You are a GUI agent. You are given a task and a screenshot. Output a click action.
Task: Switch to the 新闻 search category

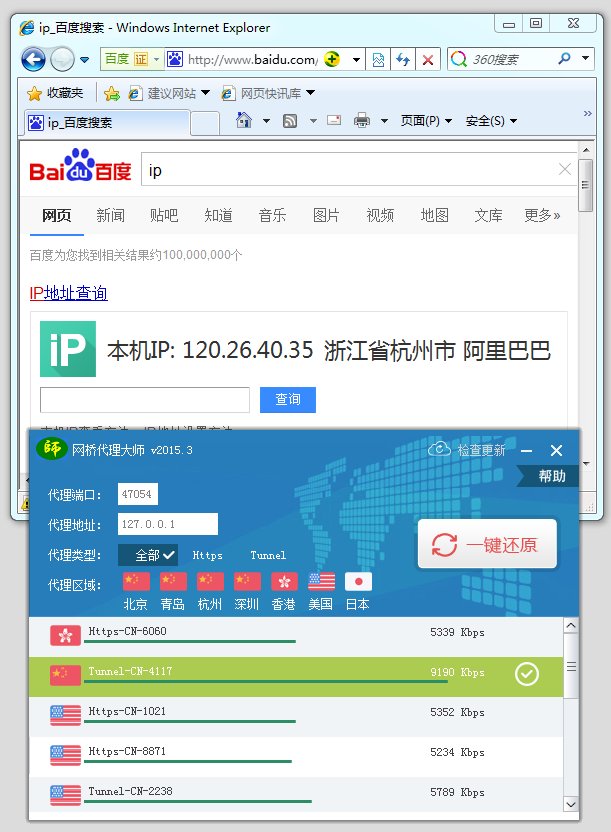pos(110,215)
